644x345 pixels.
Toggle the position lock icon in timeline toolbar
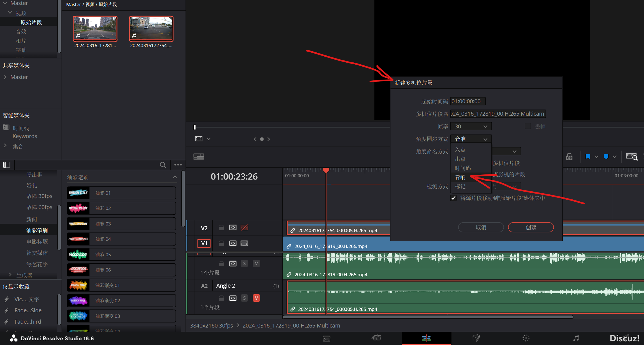click(x=569, y=157)
